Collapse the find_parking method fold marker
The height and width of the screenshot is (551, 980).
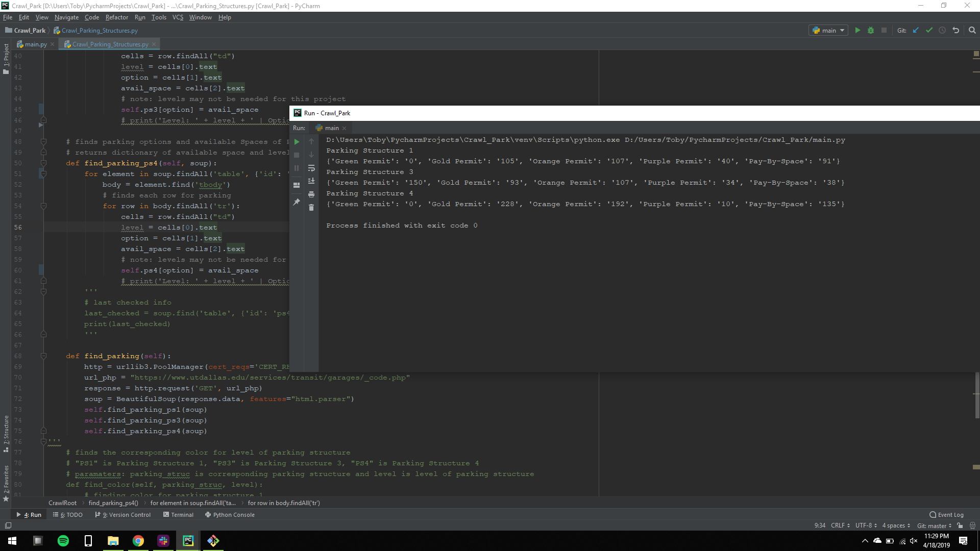43,356
